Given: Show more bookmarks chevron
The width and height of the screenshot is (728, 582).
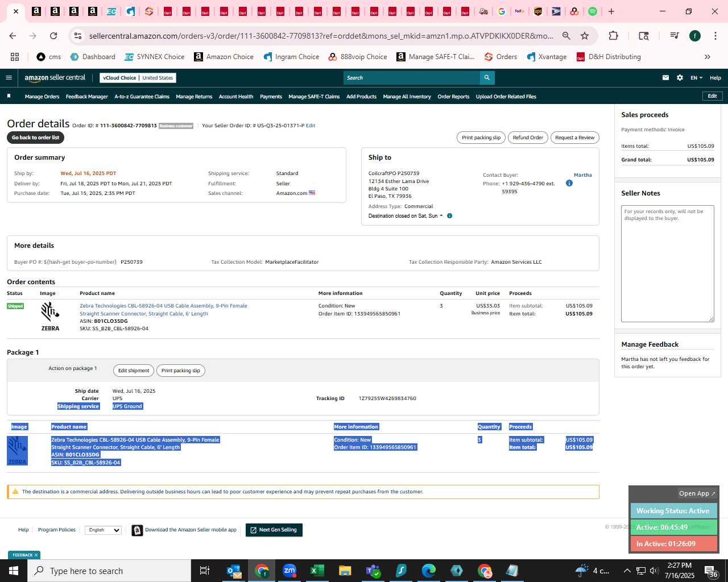Looking at the screenshot, I should coord(708,57).
